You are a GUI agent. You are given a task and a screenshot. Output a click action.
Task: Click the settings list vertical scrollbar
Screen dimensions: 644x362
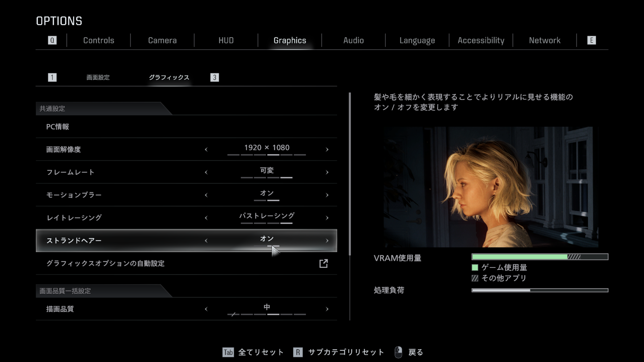pyautogui.click(x=350, y=174)
